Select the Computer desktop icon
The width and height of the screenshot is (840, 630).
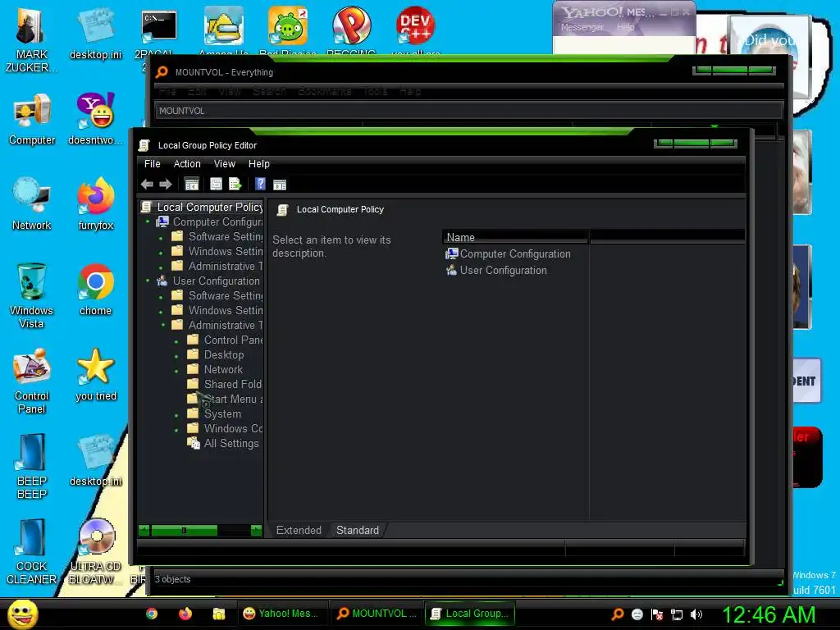pyautogui.click(x=32, y=119)
